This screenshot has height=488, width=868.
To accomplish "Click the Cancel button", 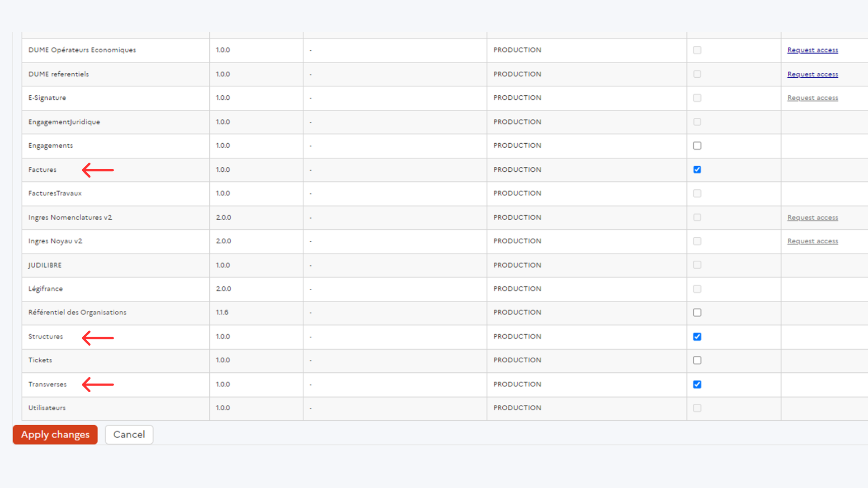I will 129,435.
